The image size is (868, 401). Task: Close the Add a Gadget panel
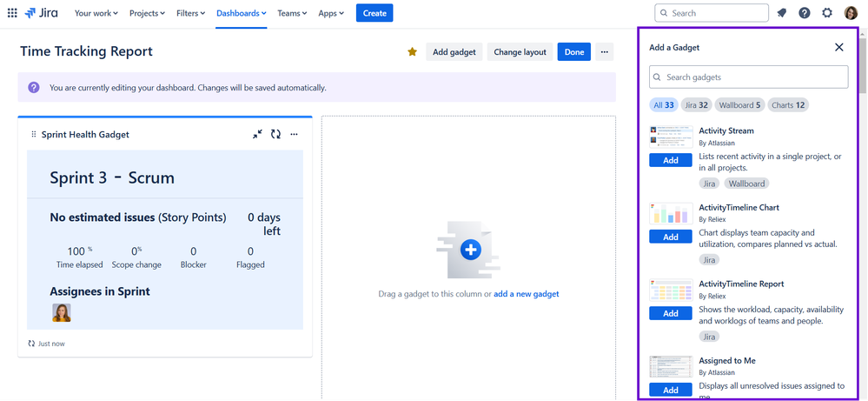839,47
